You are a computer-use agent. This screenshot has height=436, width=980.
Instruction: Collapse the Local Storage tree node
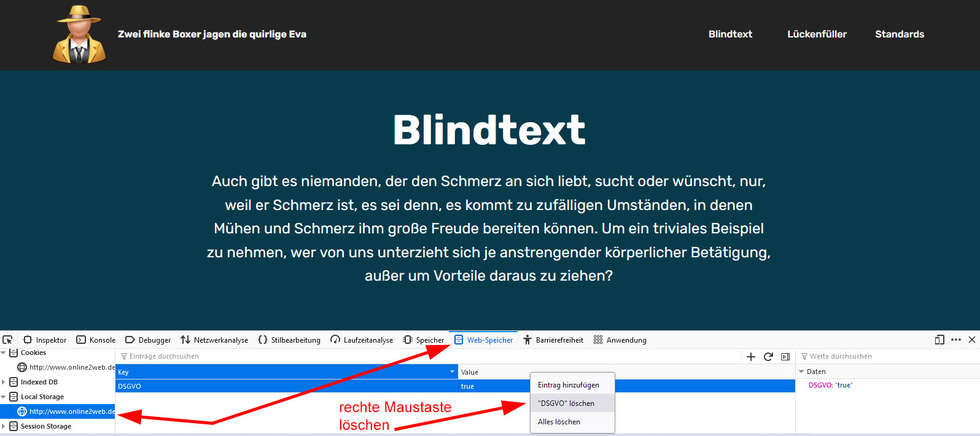[x=4, y=397]
